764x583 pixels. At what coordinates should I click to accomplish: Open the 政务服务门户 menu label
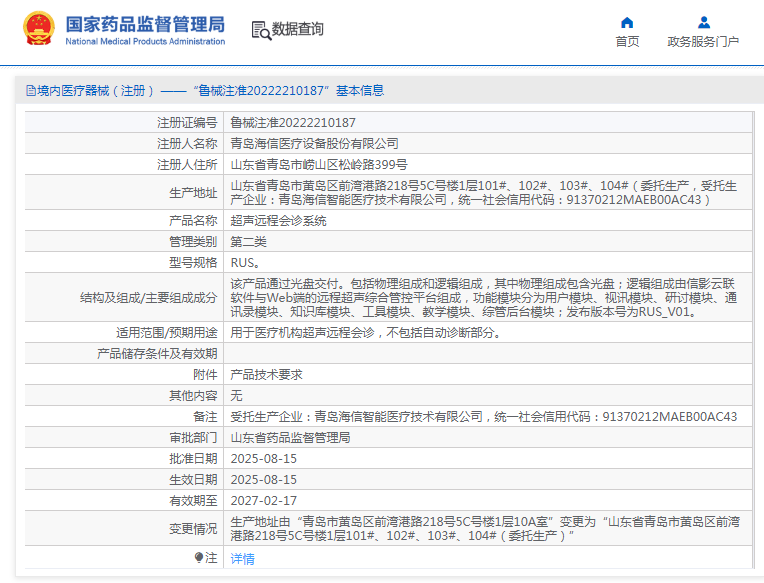(x=703, y=42)
